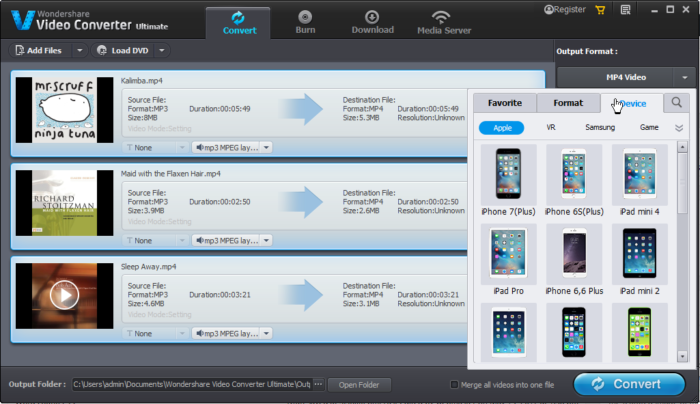The height and width of the screenshot is (404, 700).
Task: Open the Burn tab
Action: pos(305,22)
